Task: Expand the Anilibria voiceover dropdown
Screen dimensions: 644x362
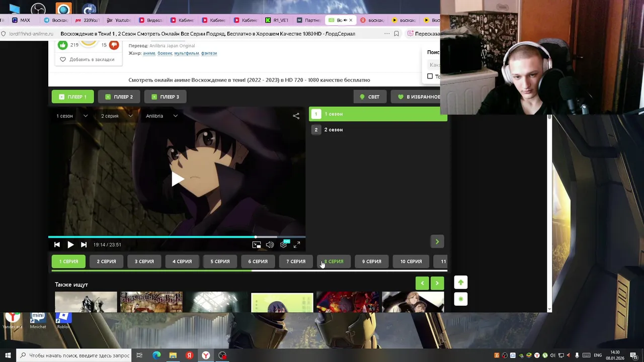Action: (x=162, y=116)
